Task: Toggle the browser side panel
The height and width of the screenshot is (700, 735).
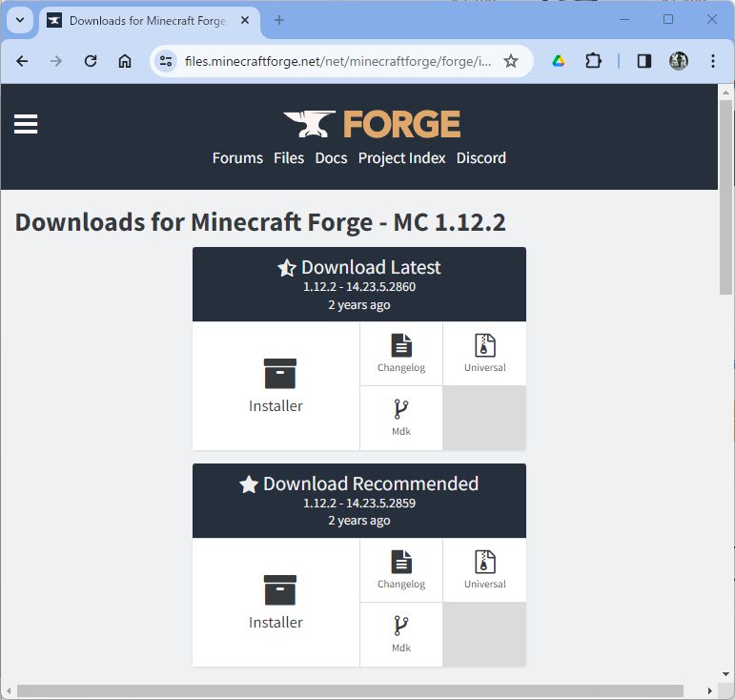Action: coord(644,61)
